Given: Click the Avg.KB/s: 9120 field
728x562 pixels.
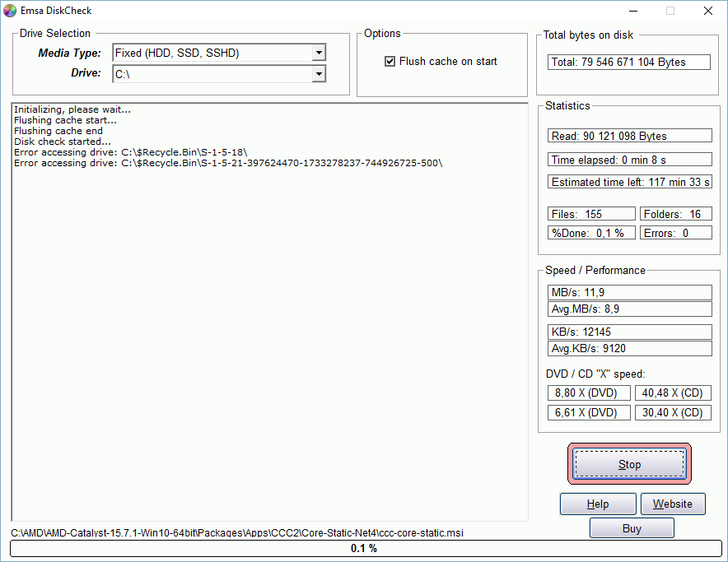Looking at the screenshot, I should [629, 349].
